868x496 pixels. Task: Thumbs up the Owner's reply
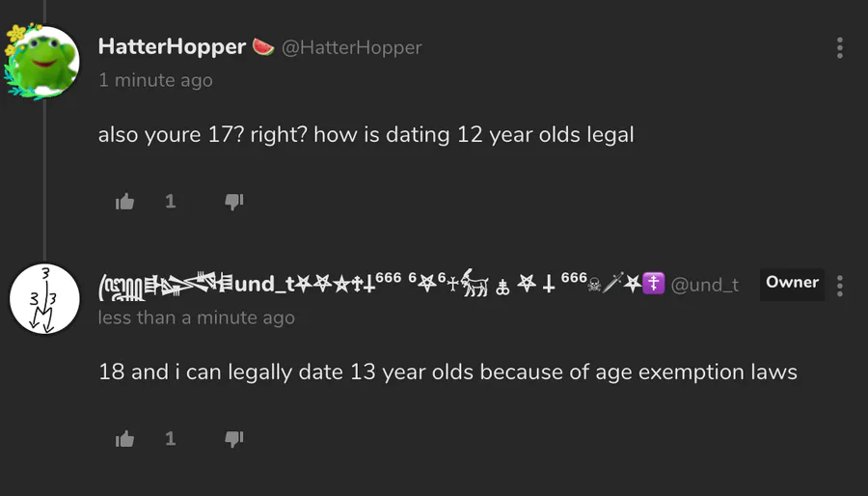124,439
